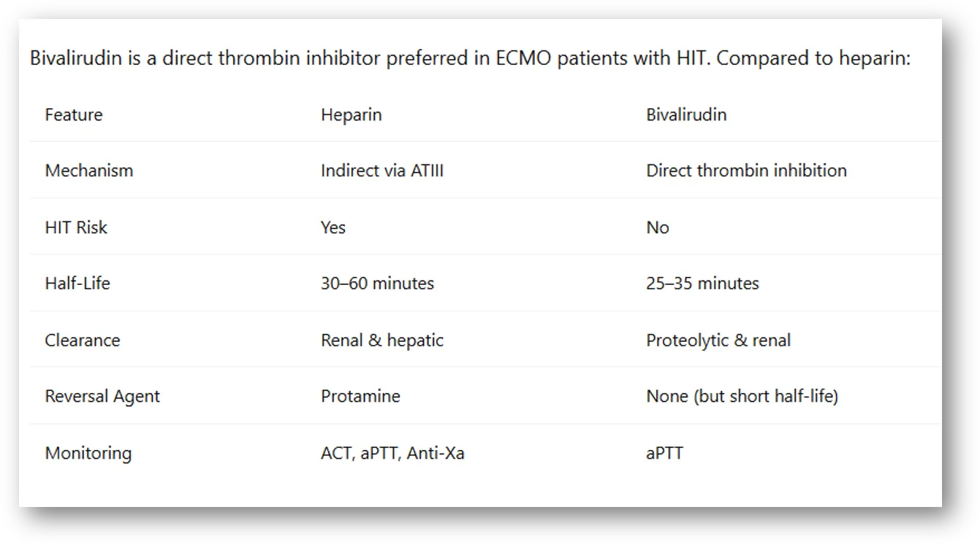Screen dimensions: 980x545
Task: Click the Protamine cell
Action: click(360, 397)
